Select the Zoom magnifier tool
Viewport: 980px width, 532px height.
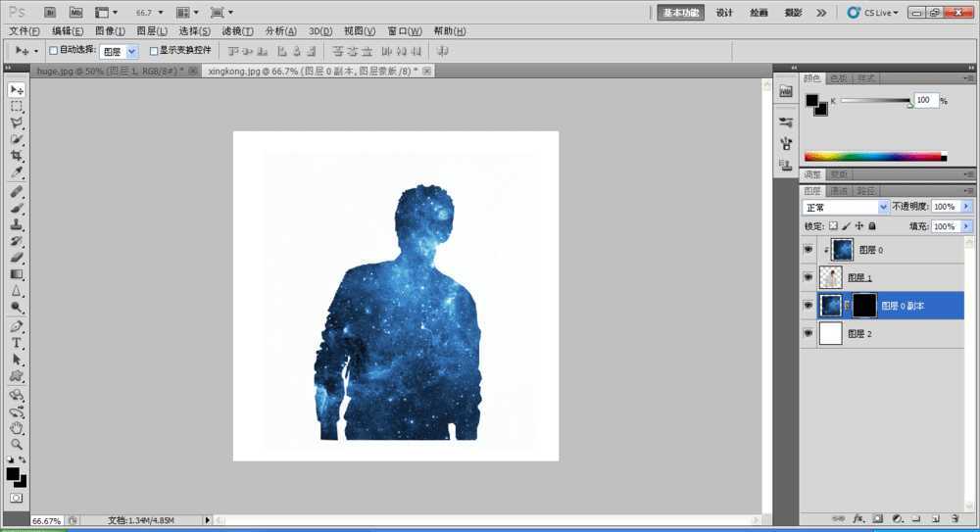[x=17, y=444]
